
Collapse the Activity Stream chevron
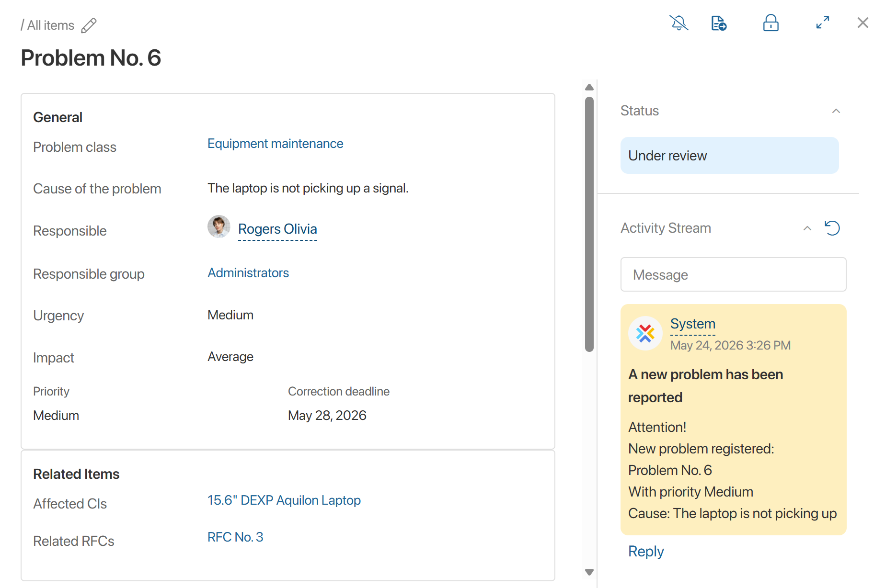pyautogui.click(x=807, y=228)
